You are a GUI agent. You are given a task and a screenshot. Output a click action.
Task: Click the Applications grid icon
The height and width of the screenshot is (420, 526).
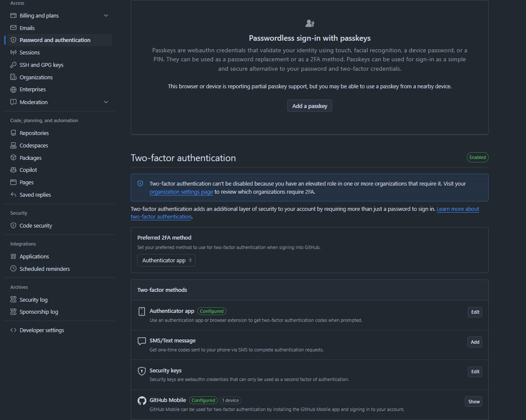pos(13,257)
